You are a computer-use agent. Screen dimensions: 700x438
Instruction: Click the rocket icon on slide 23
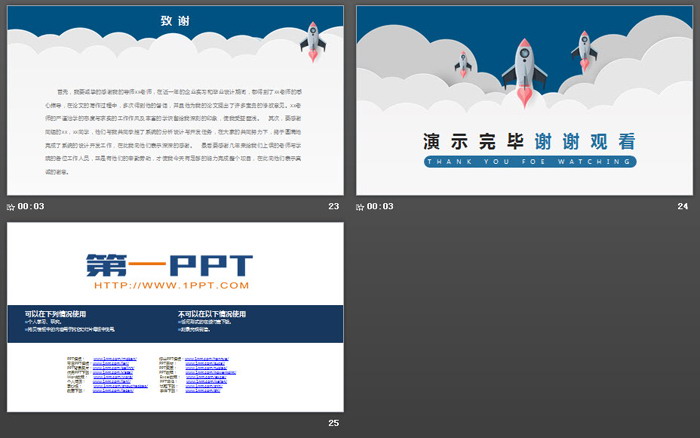pos(313,42)
